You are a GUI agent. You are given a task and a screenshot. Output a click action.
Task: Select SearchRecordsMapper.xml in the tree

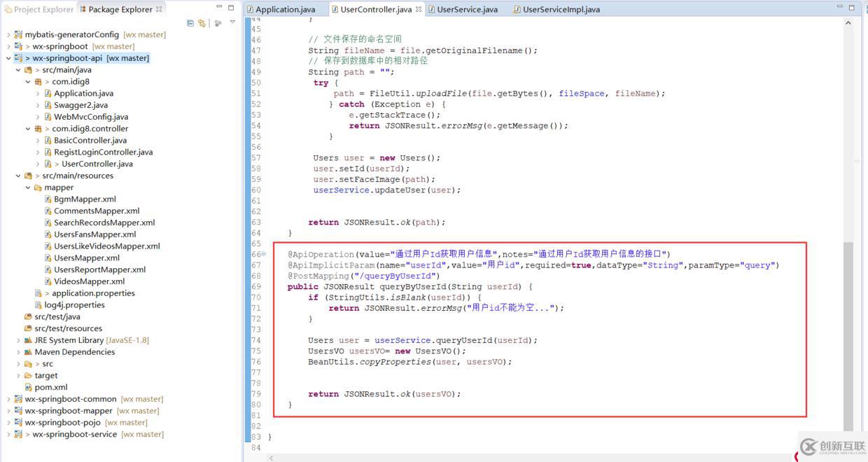(104, 223)
